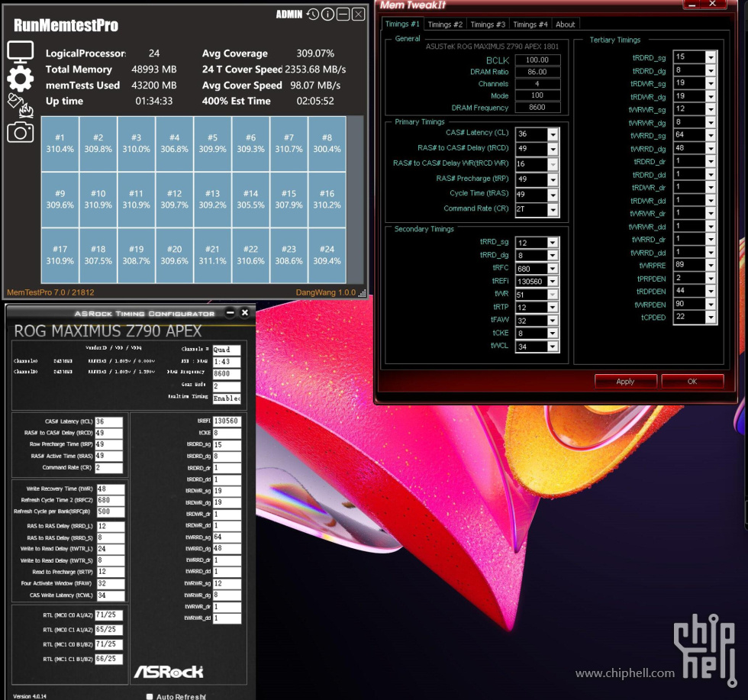Minimize the ASRock Timing Configurator window
Image resolution: width=748 pixels, height=700 pixels.
[231, 312]
